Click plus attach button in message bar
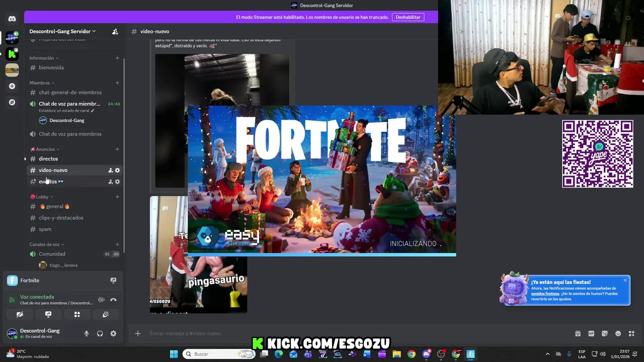Image resolution: width=644 pixels, height=362 pixels. click(x=138, y=333)
